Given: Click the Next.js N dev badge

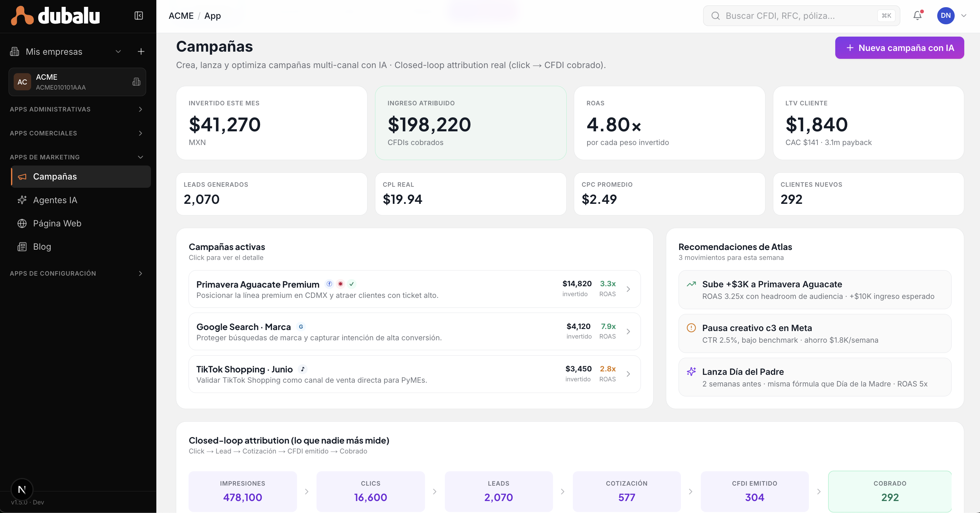Looking at the screenshot, I should [x=22, y=489].
